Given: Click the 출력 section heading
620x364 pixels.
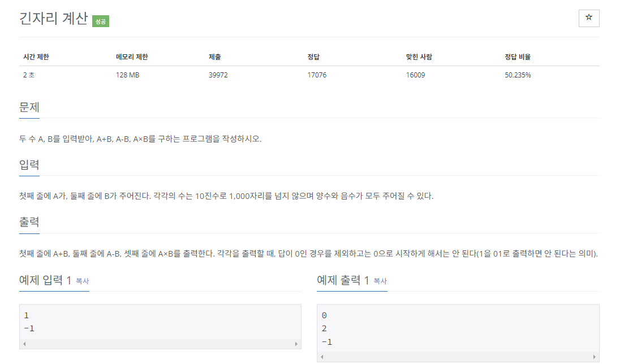Looking at the screenshot, I should (29, 222).
